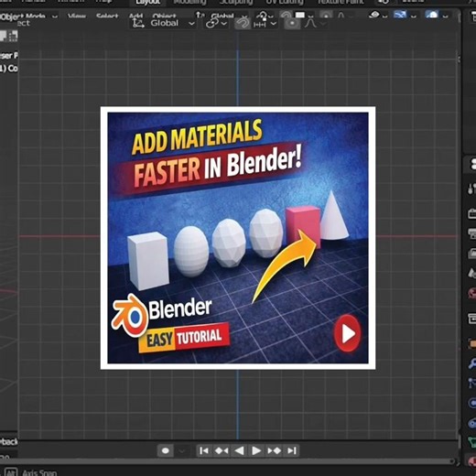Open the auto keyframing options dropdown

181,450
